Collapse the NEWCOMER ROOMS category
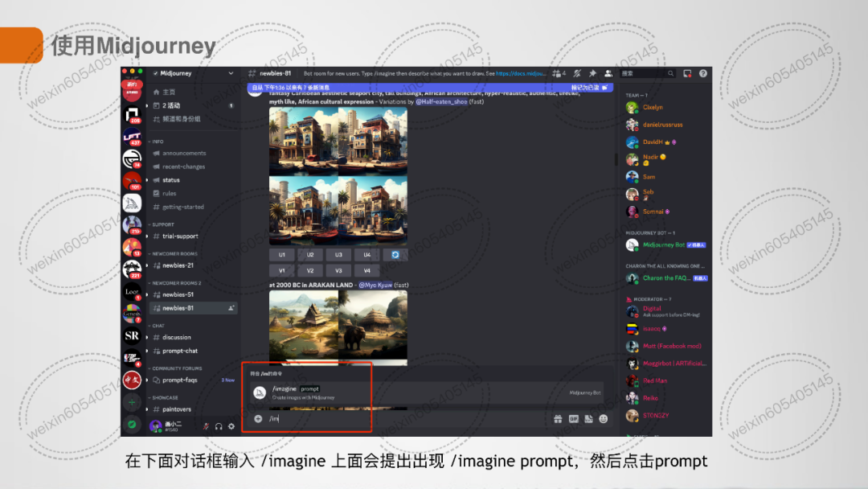The image size is (868, 489). pos(174,253)
